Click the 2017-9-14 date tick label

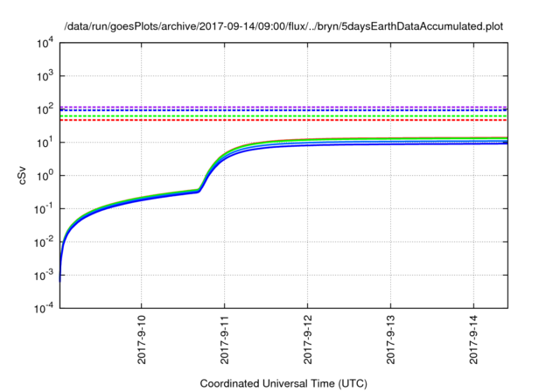[x=473, y=339]
